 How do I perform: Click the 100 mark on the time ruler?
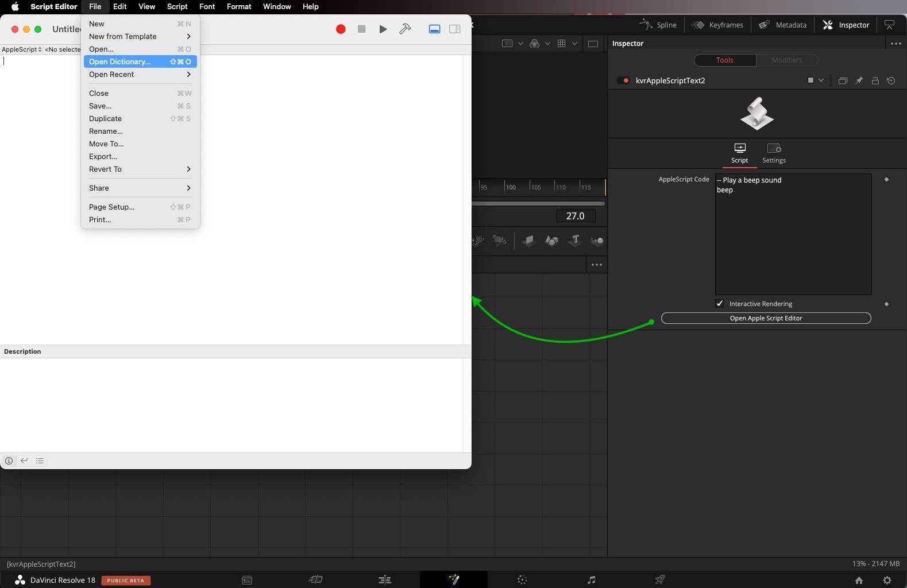coord(511,187)
